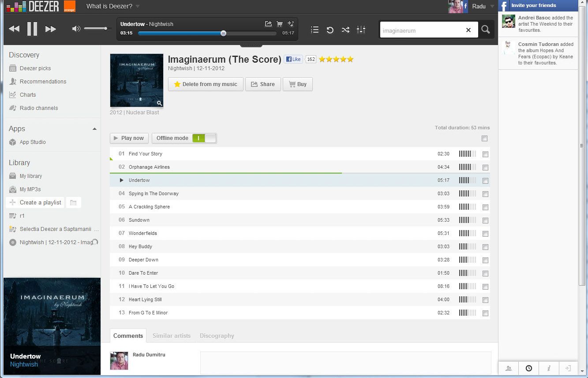Tick the select-all tracks checkbox
The image size is (588, 378).
coord(485,139)
